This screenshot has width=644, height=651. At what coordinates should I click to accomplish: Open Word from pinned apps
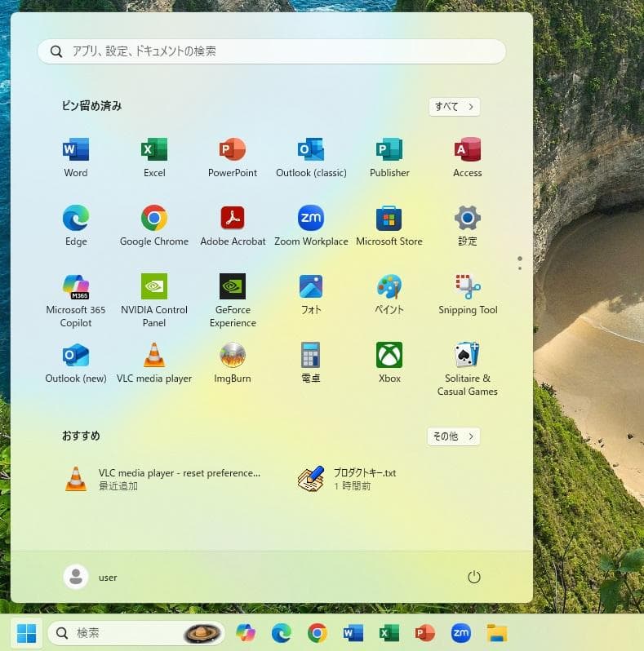pyautogui.click(x=76, y=157)
